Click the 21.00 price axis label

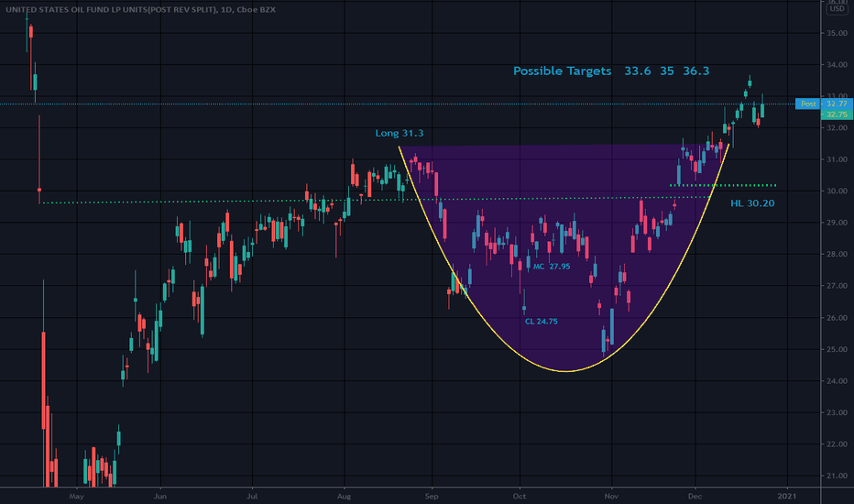coord(837,476)
